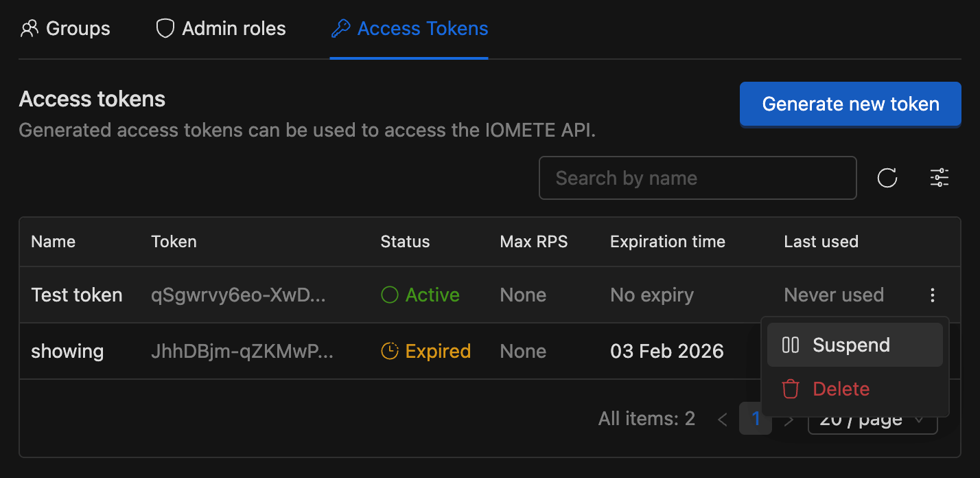Click the Expiration time column header
Image resolution: width=980 pixels, height=478 pixels.
(667, 242)
